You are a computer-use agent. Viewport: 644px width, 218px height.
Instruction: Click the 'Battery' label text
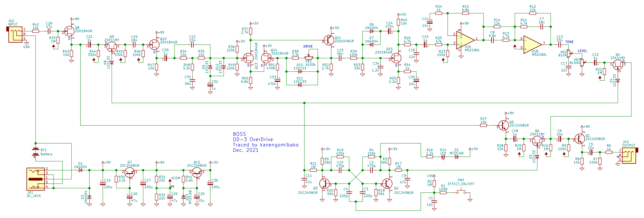tap(46, 154)
